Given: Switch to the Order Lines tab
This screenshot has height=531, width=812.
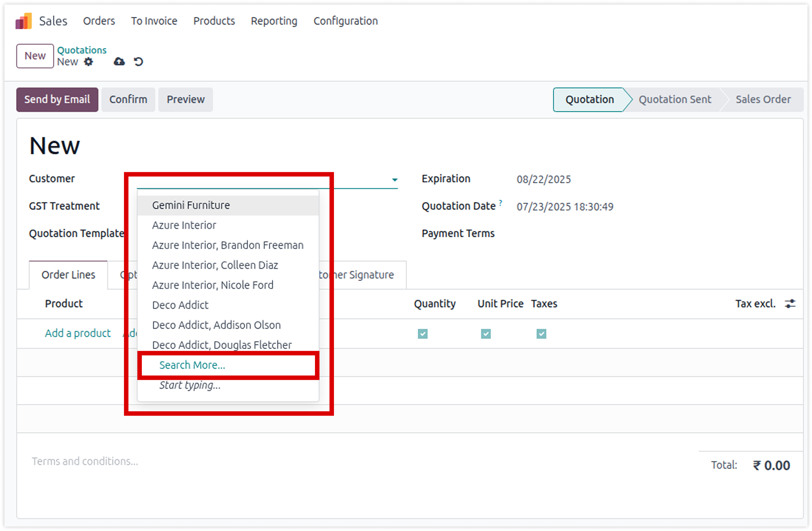Looking at the screenshot, I should 68,275.
